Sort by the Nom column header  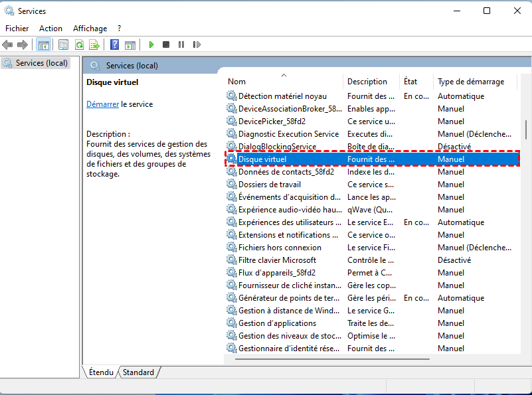pyautogui.click(x=284, y=82)
